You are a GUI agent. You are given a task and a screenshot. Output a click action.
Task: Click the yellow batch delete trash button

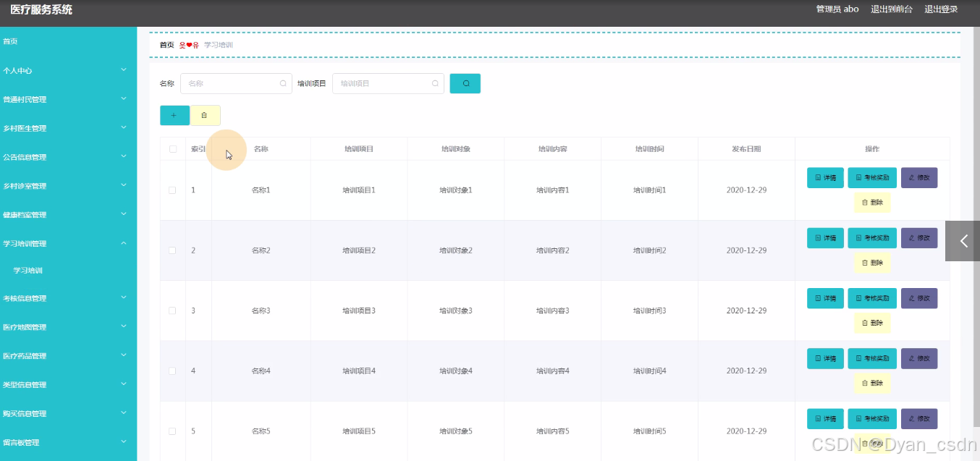[x=205, y=115]
